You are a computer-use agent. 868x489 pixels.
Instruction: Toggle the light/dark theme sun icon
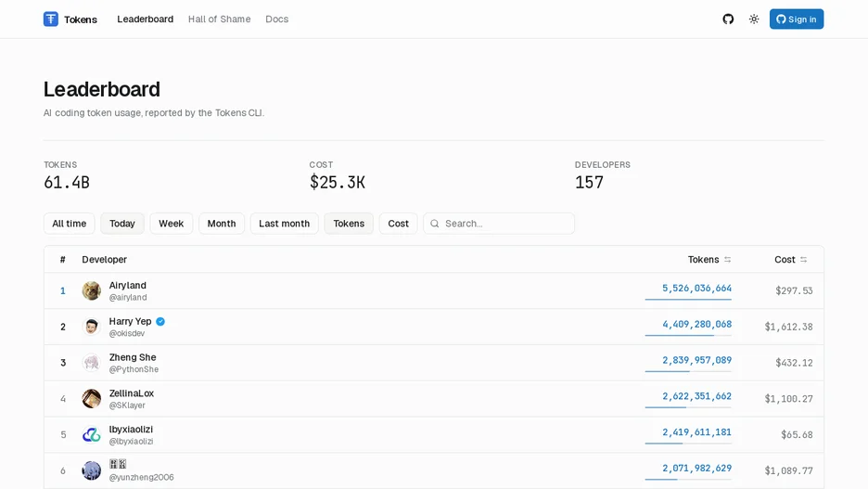point(754,19)
